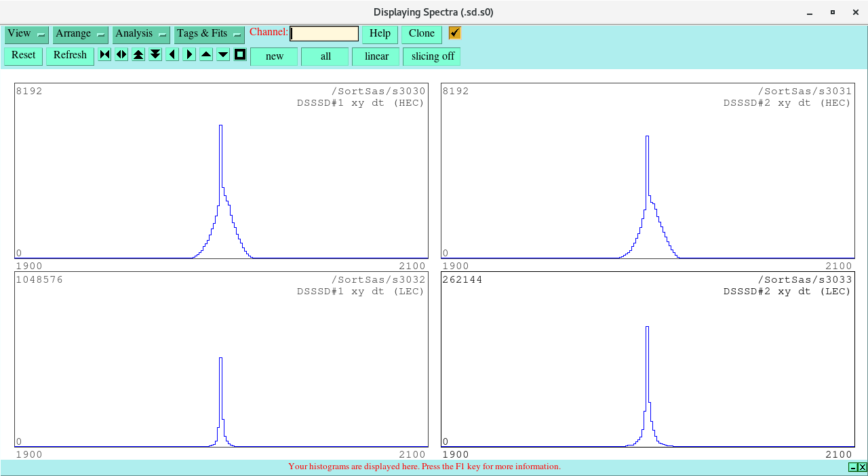868x476 pixels.
Task: Click the horizontal compress arrows icon
Action: [x=104, y=55]
